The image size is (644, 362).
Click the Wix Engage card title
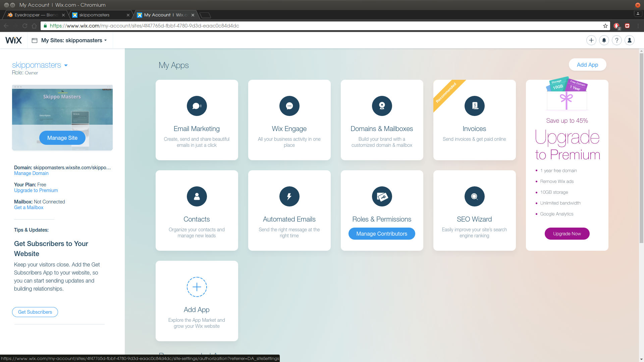pyautogui.click(x=289, y=129)
